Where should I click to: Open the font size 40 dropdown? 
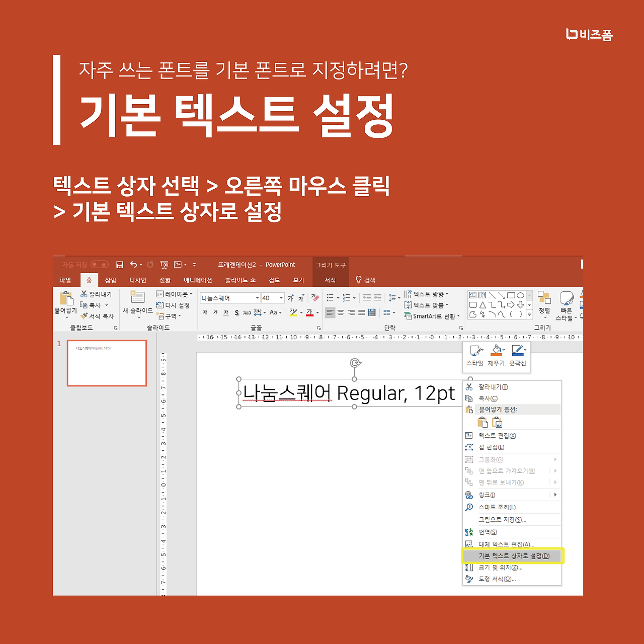281,298
